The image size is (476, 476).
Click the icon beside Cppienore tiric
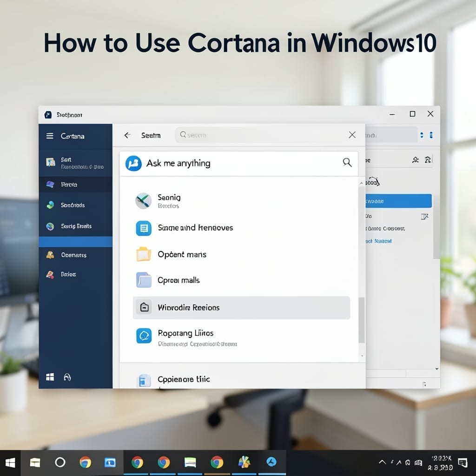144,380
